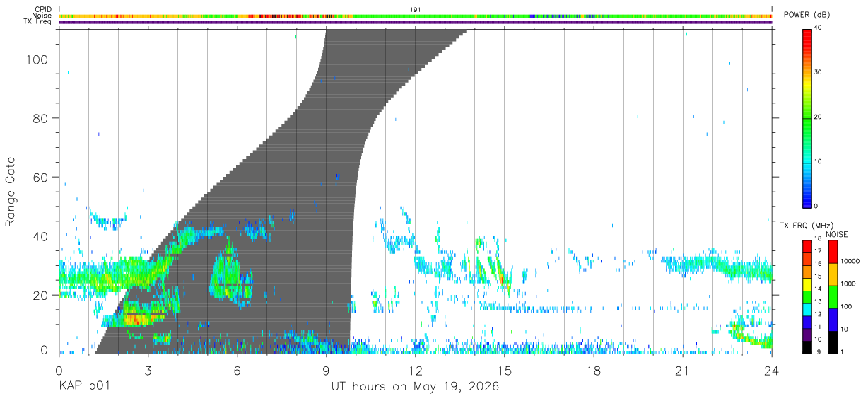The image size is (868, 401).
Task: Click power scale label '30'
Action: pos(819,73)
